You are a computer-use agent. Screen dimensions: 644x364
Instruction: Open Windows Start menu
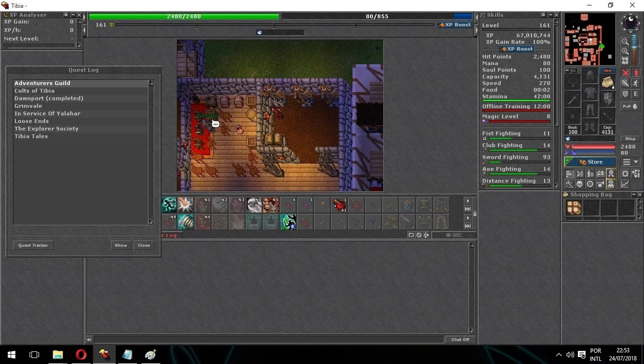point(12,354)
